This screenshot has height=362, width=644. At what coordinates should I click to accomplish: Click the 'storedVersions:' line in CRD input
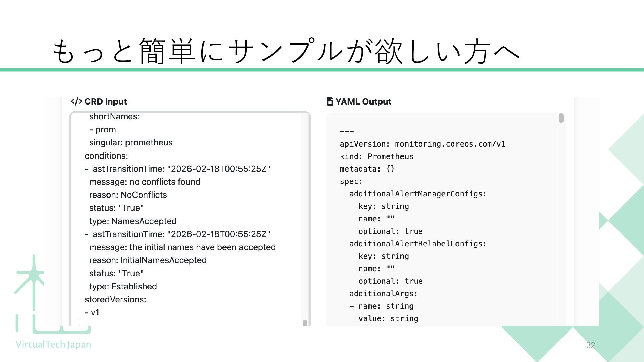pyautogui.click(x=115, y=299)
